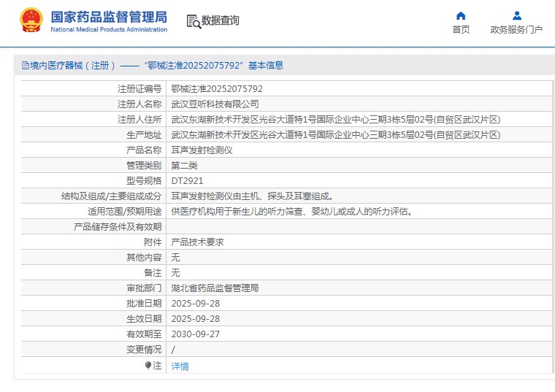Click the 审批部门 label cell

pos(144,288)
